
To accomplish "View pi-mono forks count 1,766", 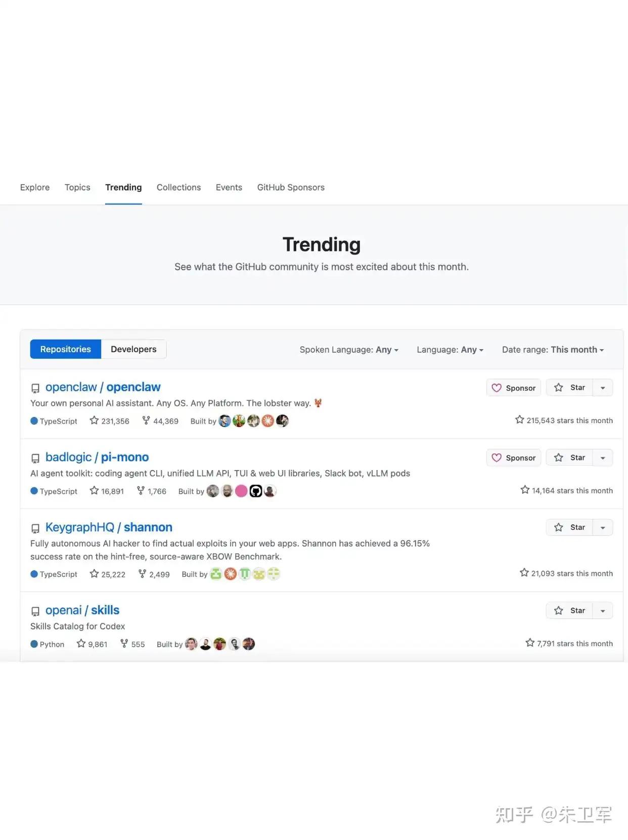I will point(152,491).
